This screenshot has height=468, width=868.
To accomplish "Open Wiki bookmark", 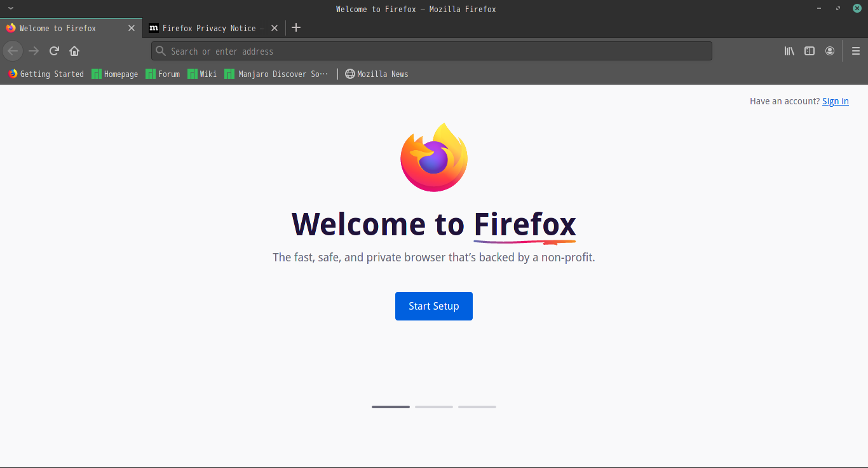I will click(x=202, y=74).
